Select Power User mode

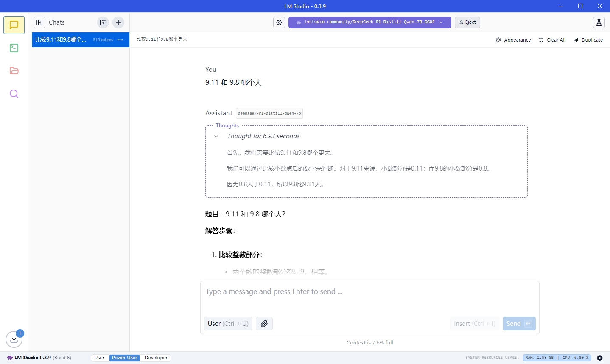click(124, 358)
